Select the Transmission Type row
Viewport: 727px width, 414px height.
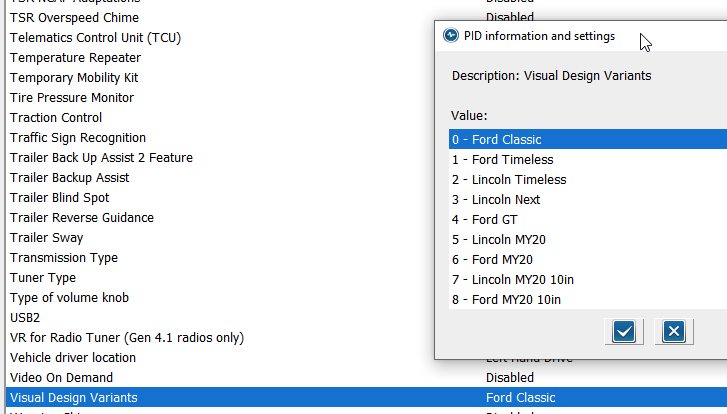pos(220,257)
